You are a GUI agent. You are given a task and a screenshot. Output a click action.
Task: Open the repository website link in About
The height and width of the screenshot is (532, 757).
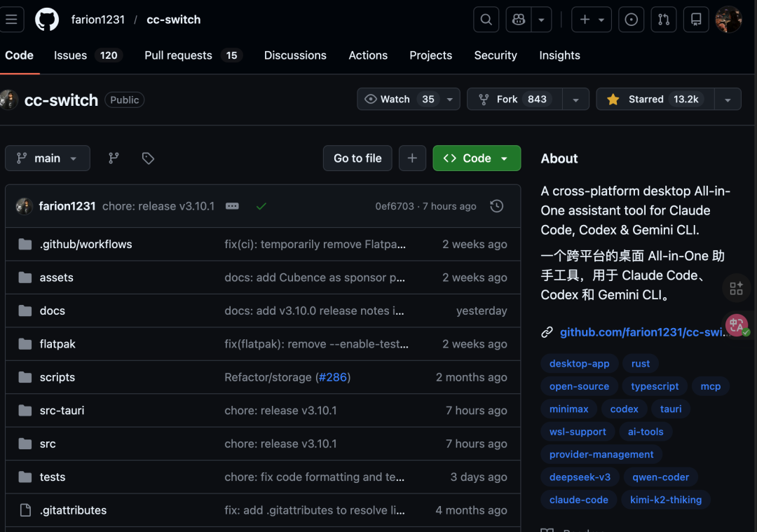click(645, 332)
